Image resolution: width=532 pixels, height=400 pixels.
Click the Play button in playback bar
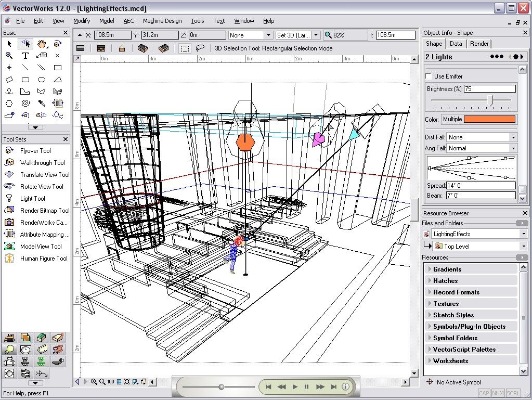pos(295,387)
